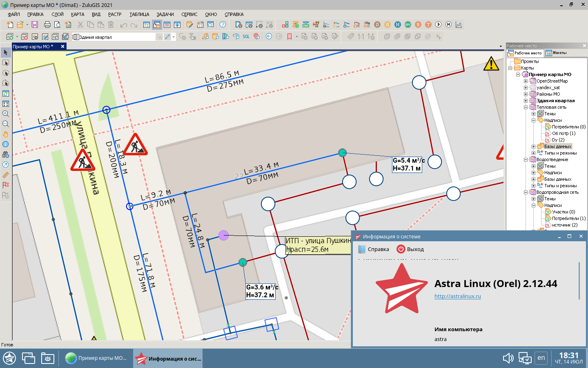Open the ТАБЛИЦА menu
Viewport: 588px width, 368px height.
(139, 14)
